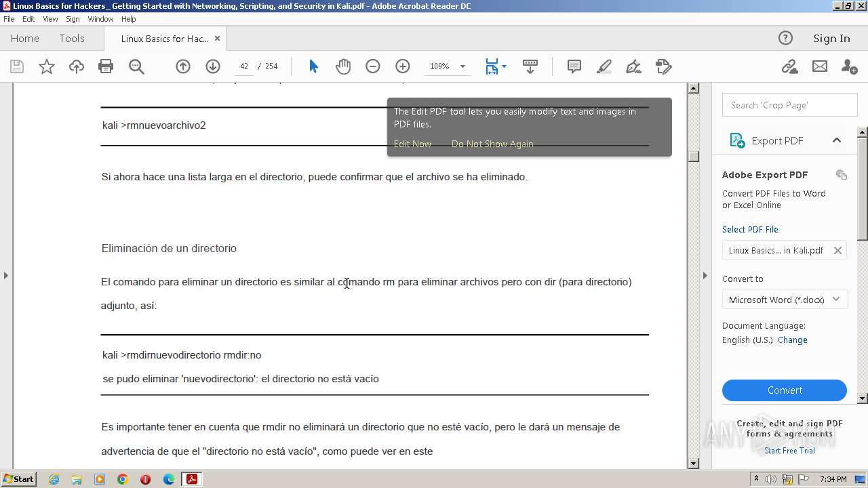Zoom out with minus icon
868x488 pixels.
(373, 66)
